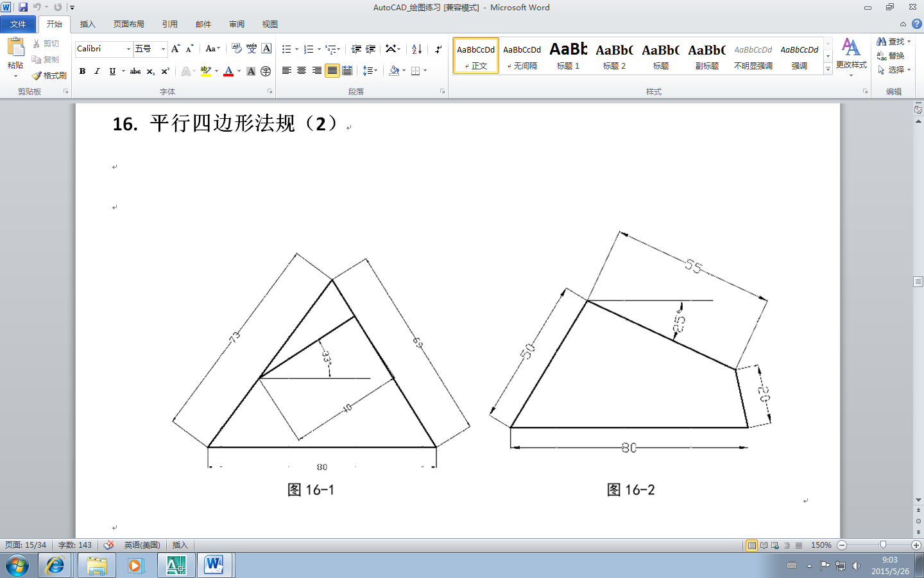924x578 pixels.
Task: Click the word count indicator
Action: click(x=75, y=545)
